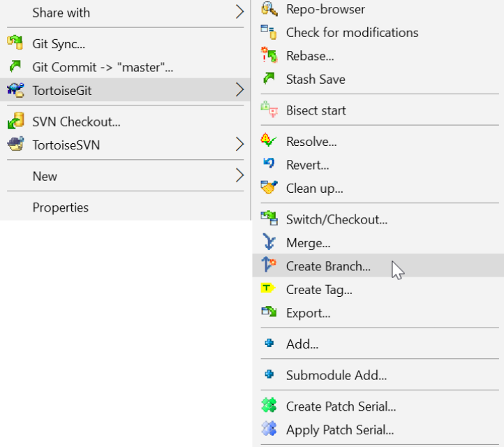Click the Stash Save arrow icon
The image size is (504, 447).
tap(269, 79)
